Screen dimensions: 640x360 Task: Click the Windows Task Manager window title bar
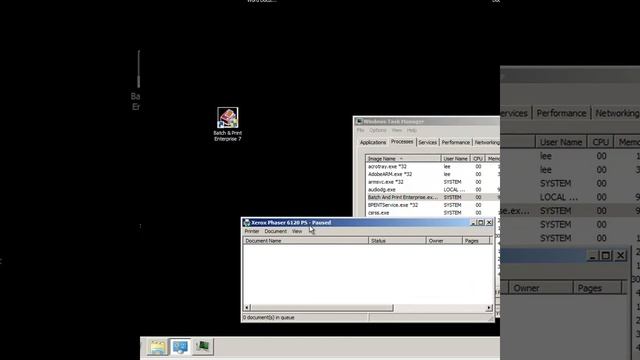coord(427,121)
